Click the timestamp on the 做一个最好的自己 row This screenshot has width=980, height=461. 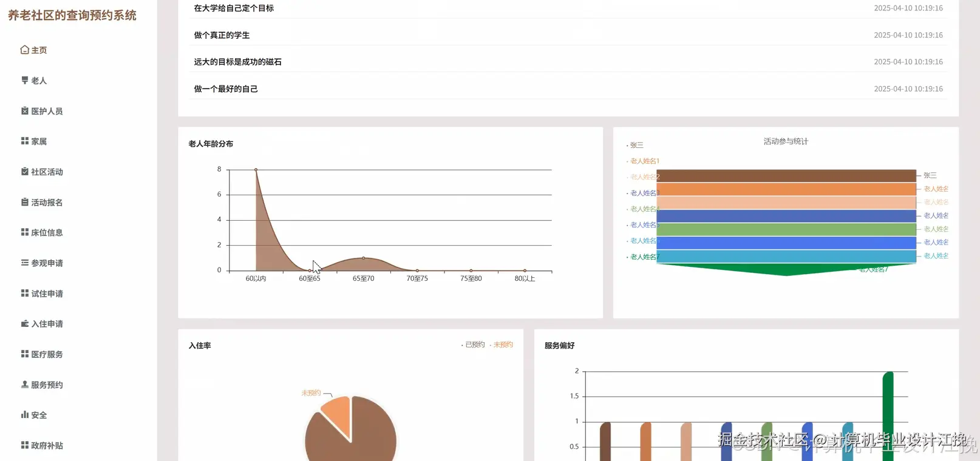[908, 89]
